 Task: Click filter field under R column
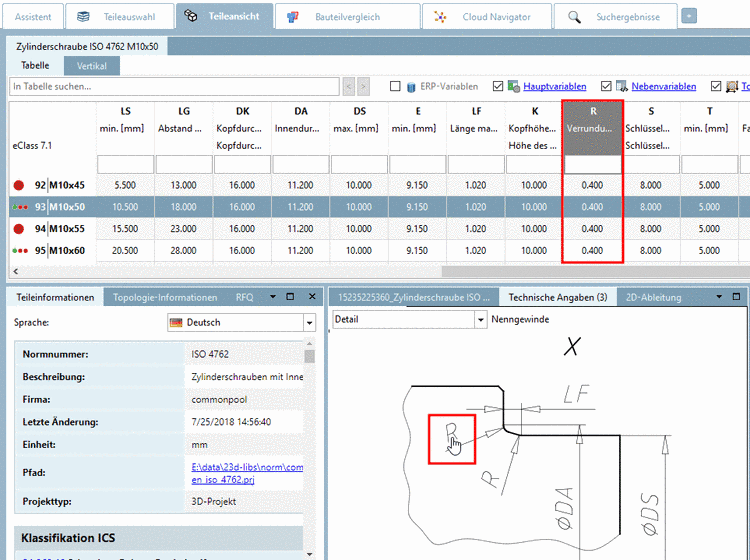tap(593, 165)
